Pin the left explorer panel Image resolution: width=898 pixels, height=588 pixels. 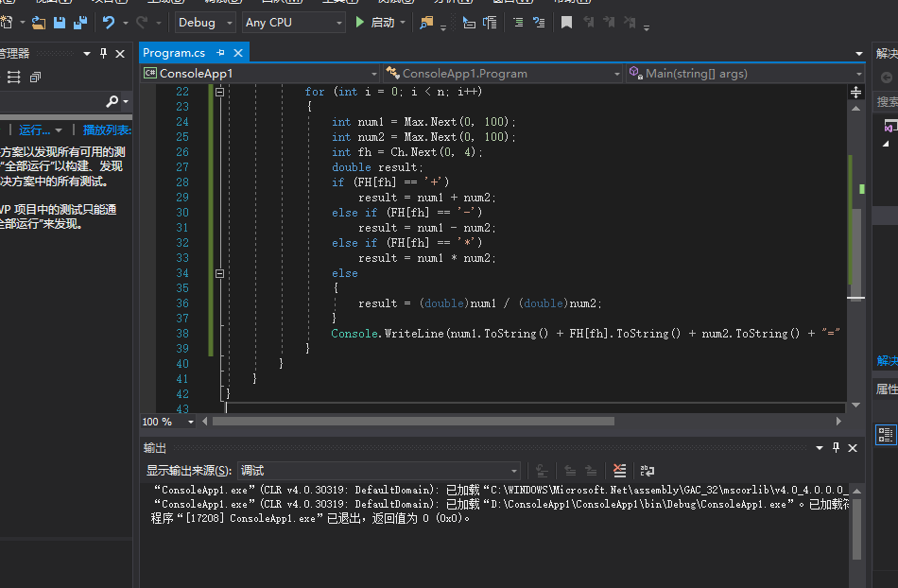coord(104,53)
